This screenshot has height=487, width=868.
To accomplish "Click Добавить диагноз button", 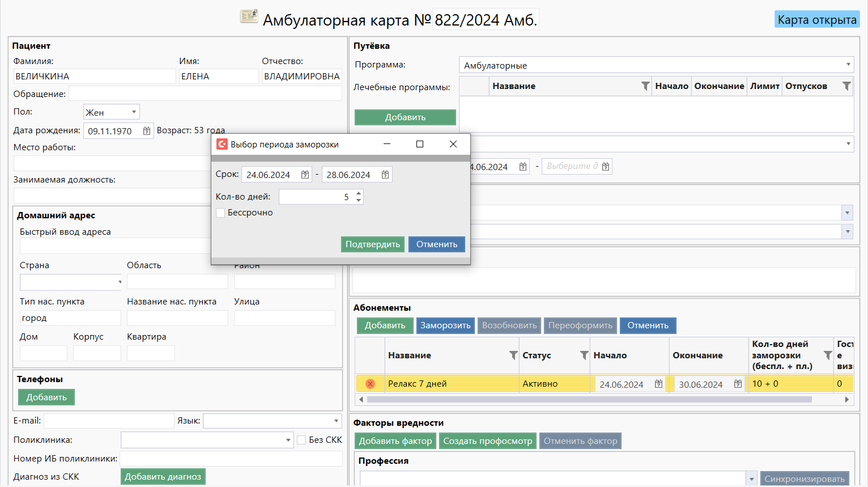I will [x=163, y=477].
